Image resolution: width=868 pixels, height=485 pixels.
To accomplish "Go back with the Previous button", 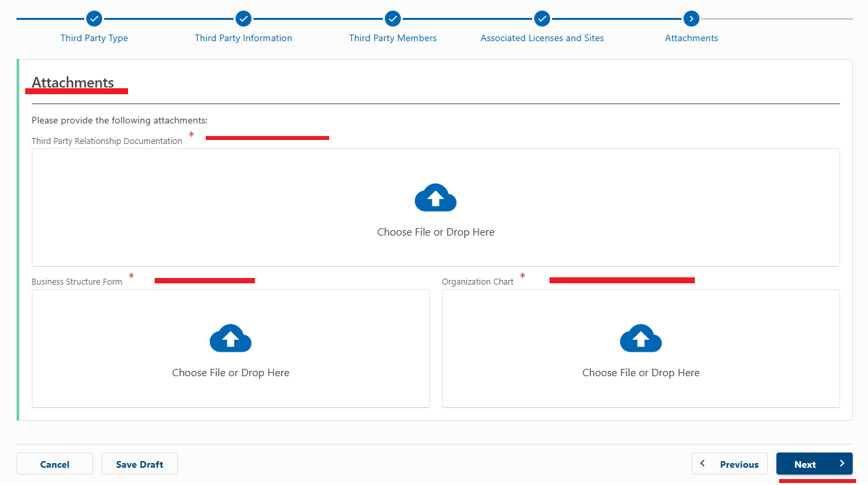I will pos(729,464).
